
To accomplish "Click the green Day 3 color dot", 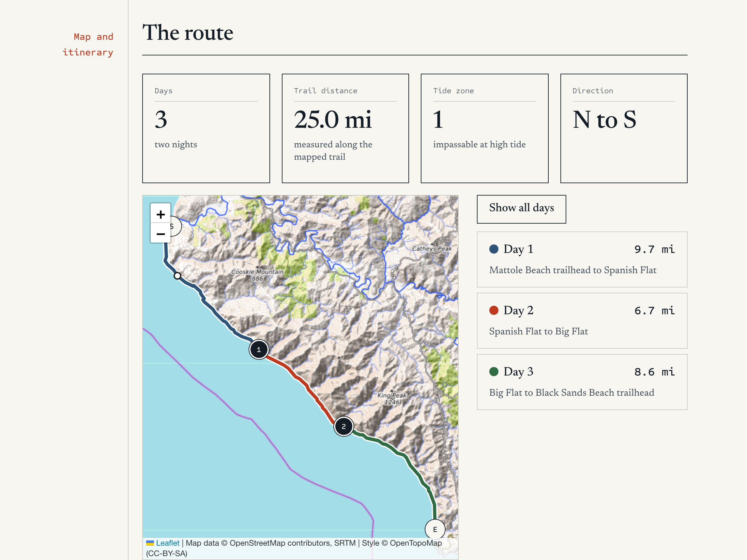I will [x=494, y=372].
